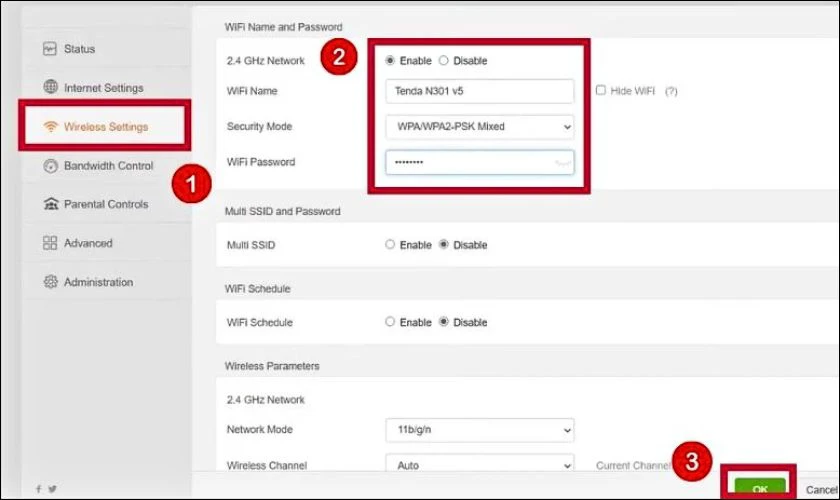Viewport: 840px width, 500px height.
Task: Go to Internet Settings page
Action: tap(103, 87)
